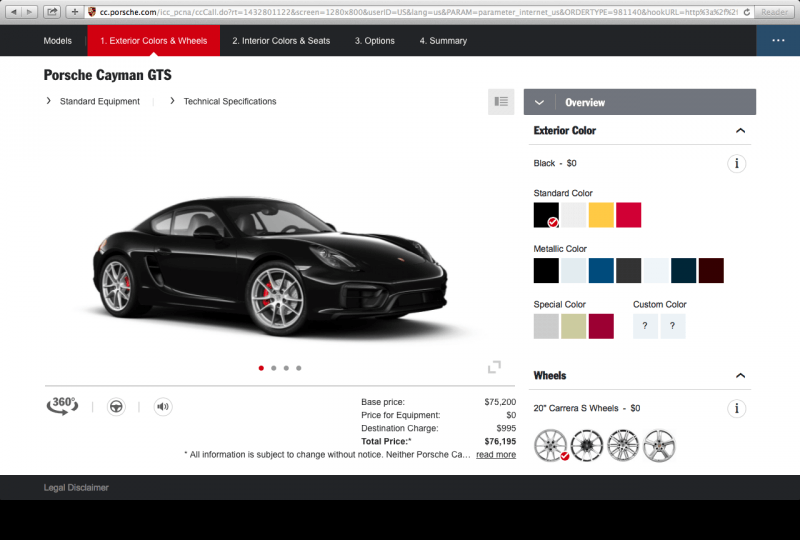Open the 4. Summary tab
Image resolution: width=800 pixels, height=540 pixels.
[x=443, y=41]
